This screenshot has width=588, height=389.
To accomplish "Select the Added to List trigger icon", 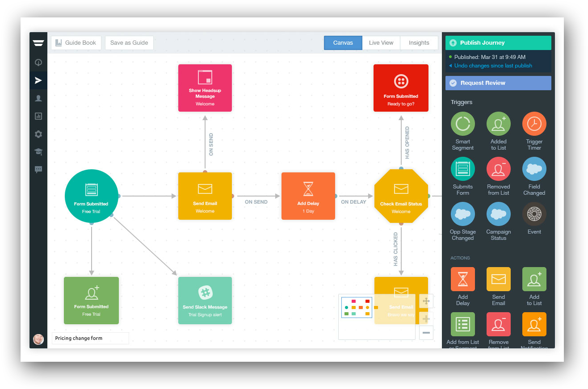I will click(499, 124).
